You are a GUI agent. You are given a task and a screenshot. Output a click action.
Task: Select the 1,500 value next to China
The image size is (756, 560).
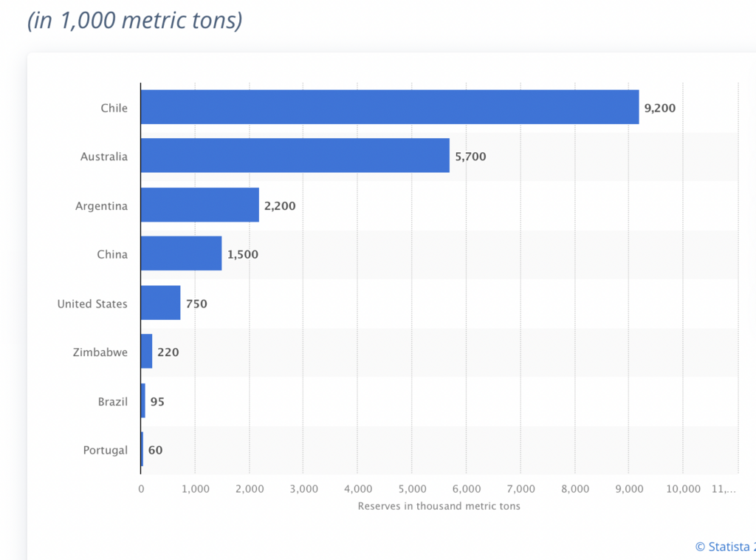(x=243, y=255)
